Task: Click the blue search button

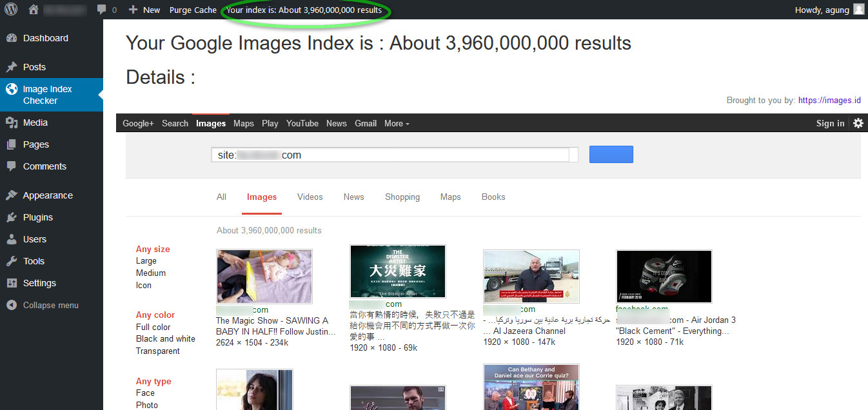Action: [611, 154]
